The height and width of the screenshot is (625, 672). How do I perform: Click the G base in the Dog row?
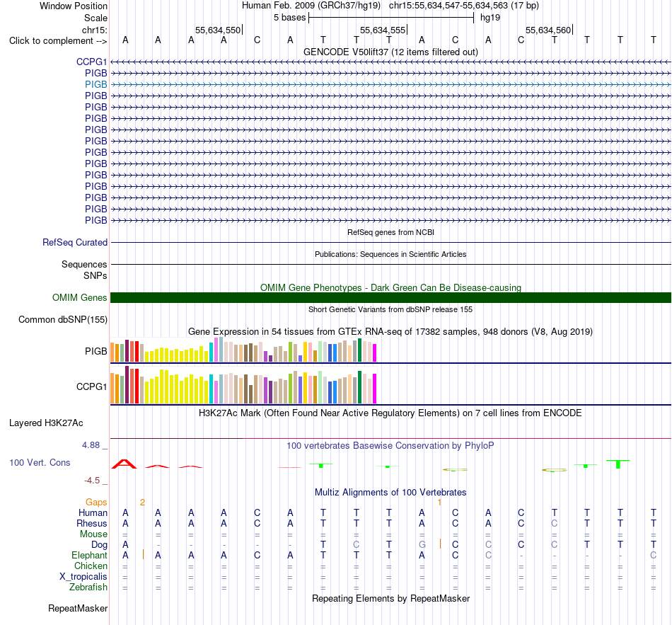tap(422, 545)
